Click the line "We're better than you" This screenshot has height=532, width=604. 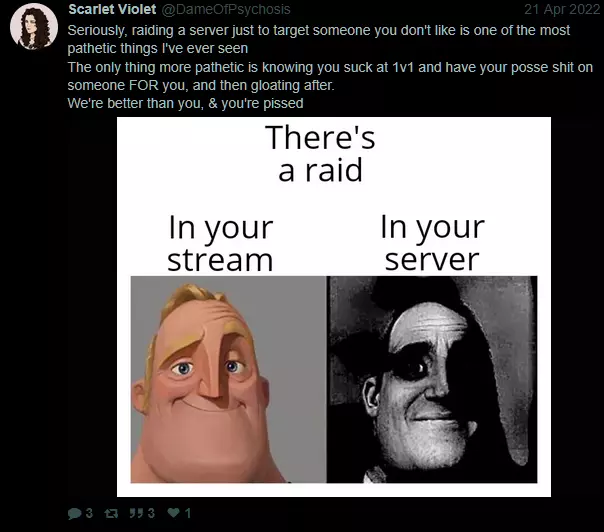click(x=185, y=103)
